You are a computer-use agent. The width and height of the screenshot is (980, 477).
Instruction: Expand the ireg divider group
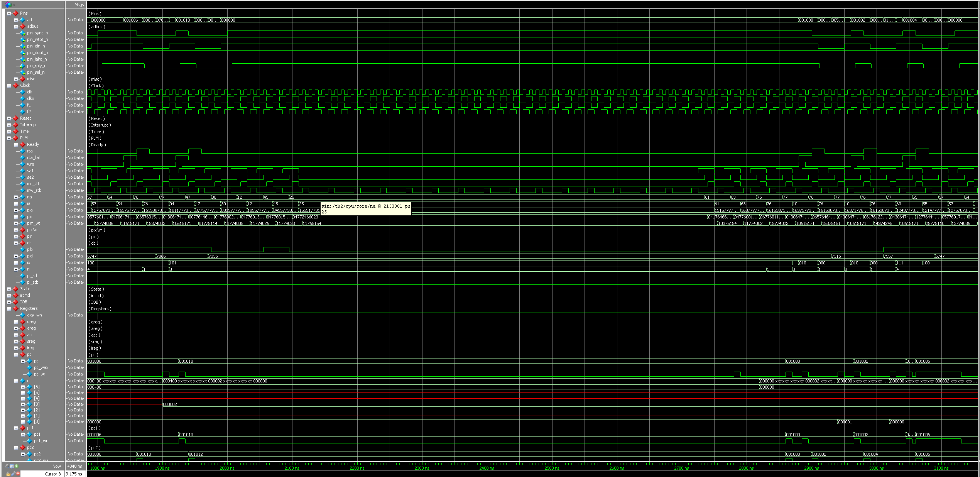pos(16,348)
